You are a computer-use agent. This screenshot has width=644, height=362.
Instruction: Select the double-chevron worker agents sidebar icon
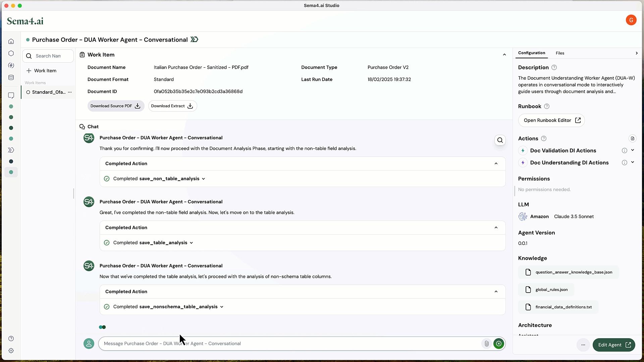point(11,150)
